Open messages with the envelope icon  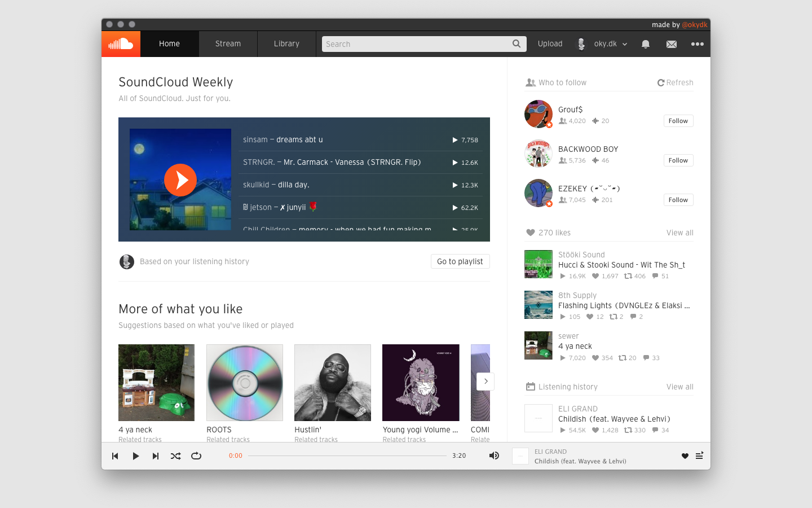[x=671, y=43]
